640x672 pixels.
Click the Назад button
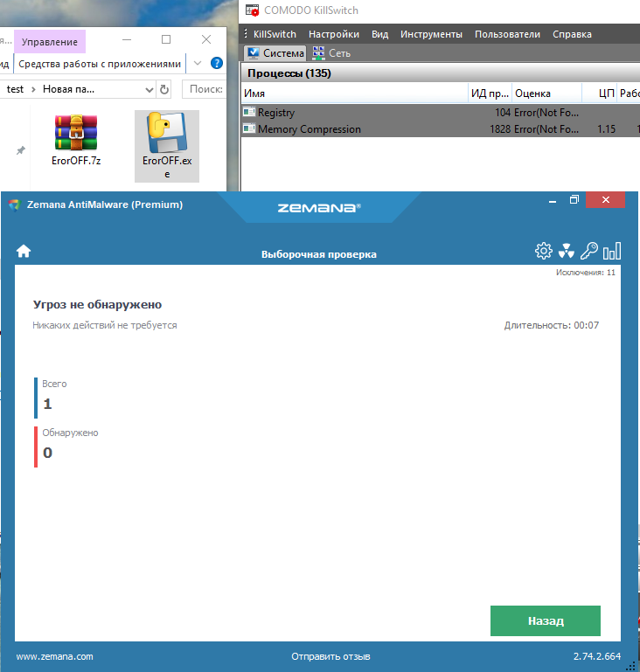click(x=546, y=620)
